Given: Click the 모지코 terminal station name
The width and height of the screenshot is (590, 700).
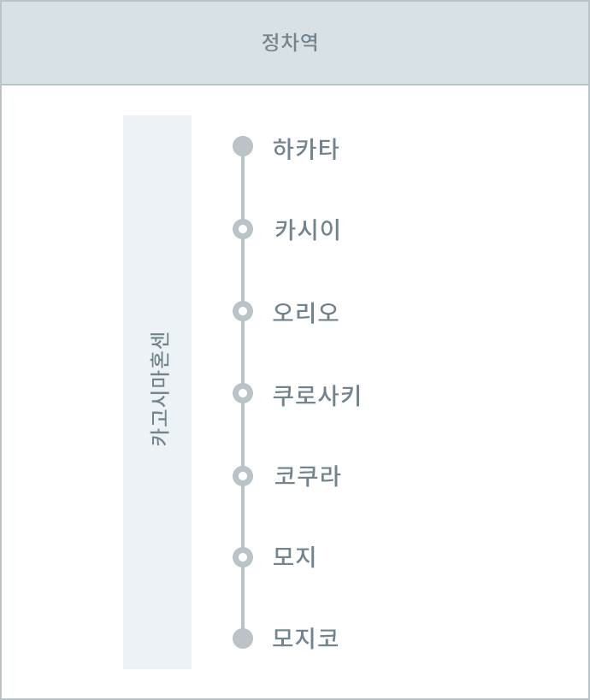Looking at the screenshot, I should coord(305,638).
